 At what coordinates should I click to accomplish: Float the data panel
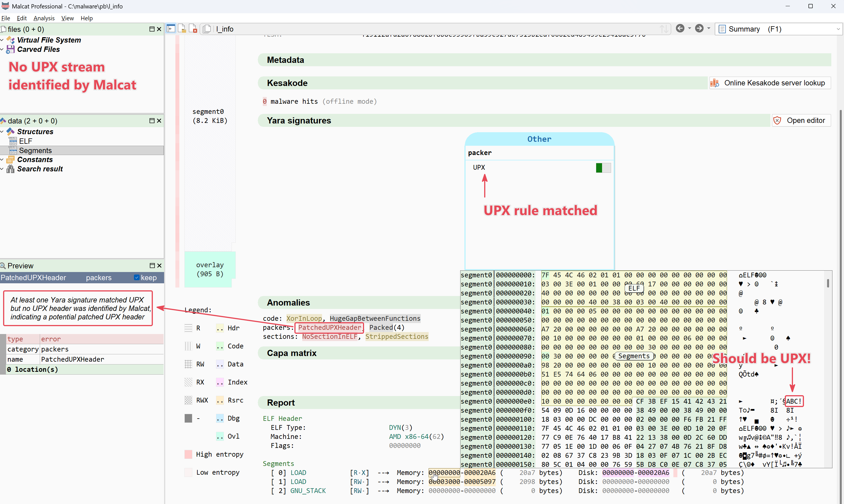[152, 121]
